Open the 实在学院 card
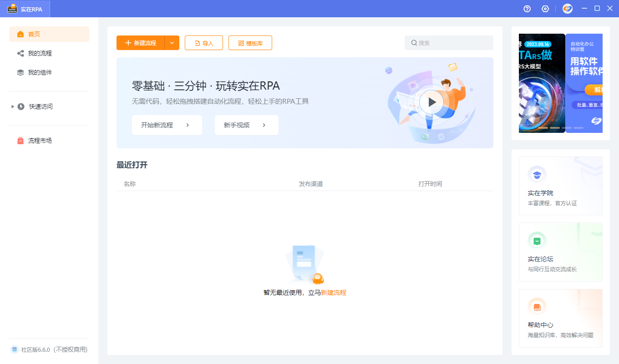Viewport: 619px width, 364px height. [561, 186]
